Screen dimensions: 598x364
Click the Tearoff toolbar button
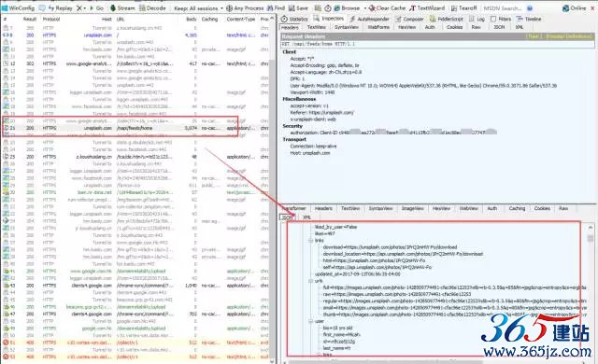(x=463, y=8)
